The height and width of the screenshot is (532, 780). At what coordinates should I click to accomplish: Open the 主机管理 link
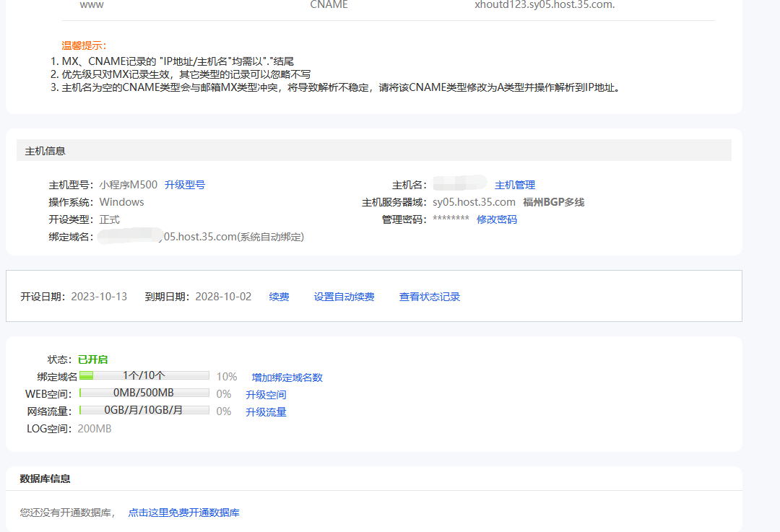pyautogui.click(x=515, y=185)
